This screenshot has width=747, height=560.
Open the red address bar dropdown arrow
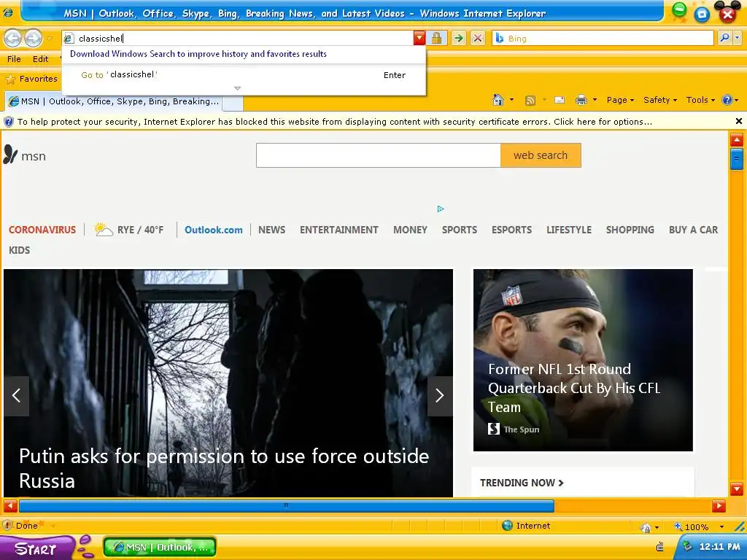click(419, 38)
